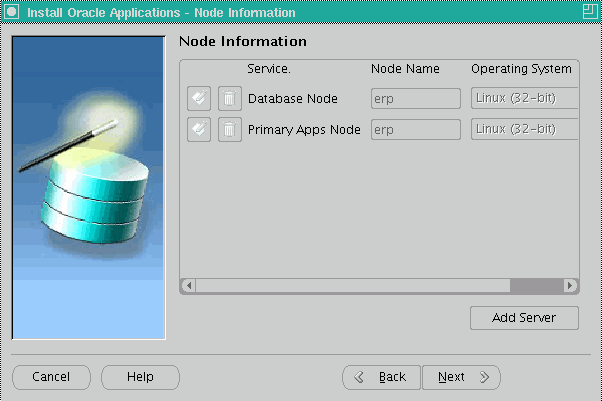Viewport: 602px width, 401px height.
Task: Open the Help dialog
Action: click(x=140, y=377)
